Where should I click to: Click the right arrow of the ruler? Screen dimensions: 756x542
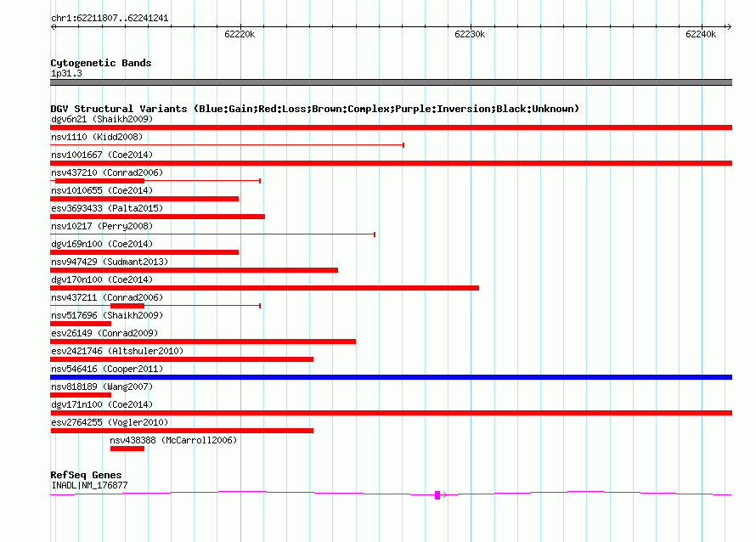point(729,26)
